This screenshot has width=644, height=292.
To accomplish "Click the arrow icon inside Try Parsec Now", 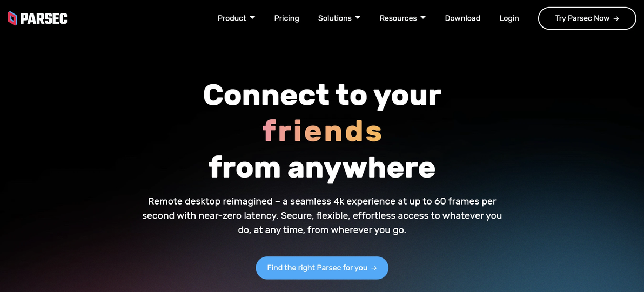I will [x=616, y=18].
